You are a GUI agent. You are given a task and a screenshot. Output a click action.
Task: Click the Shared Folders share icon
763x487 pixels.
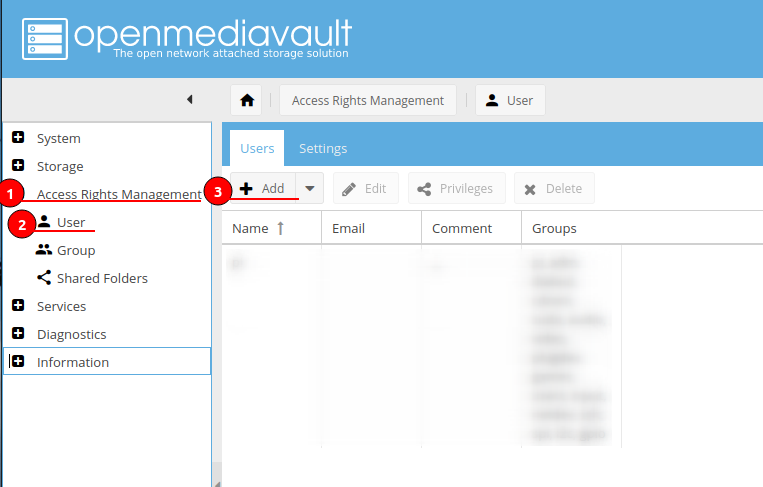tap(44, 278)
